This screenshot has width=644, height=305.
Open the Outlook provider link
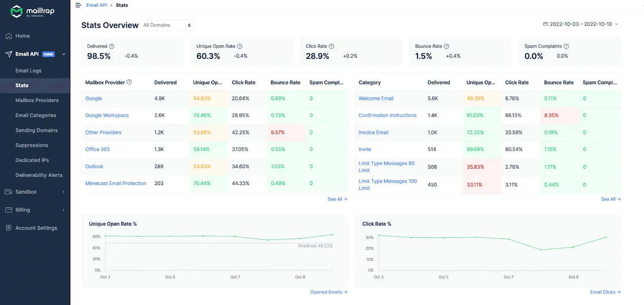94,166
